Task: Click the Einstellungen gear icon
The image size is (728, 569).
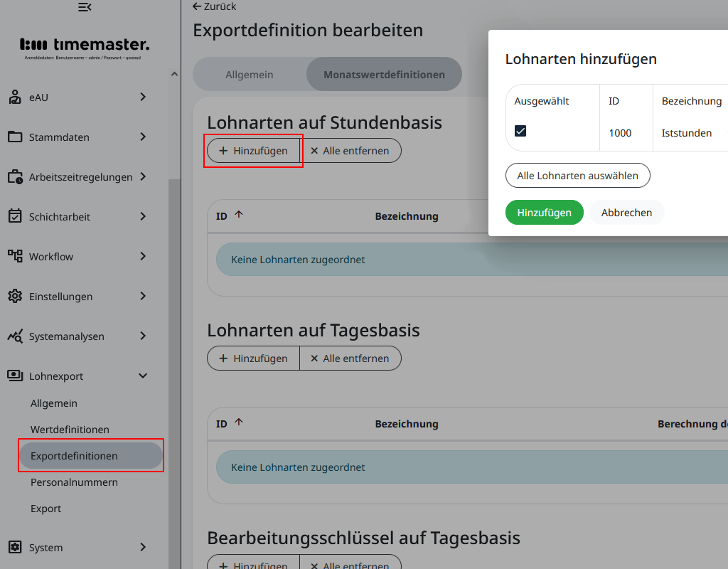Action: click(x=15, y=296)
